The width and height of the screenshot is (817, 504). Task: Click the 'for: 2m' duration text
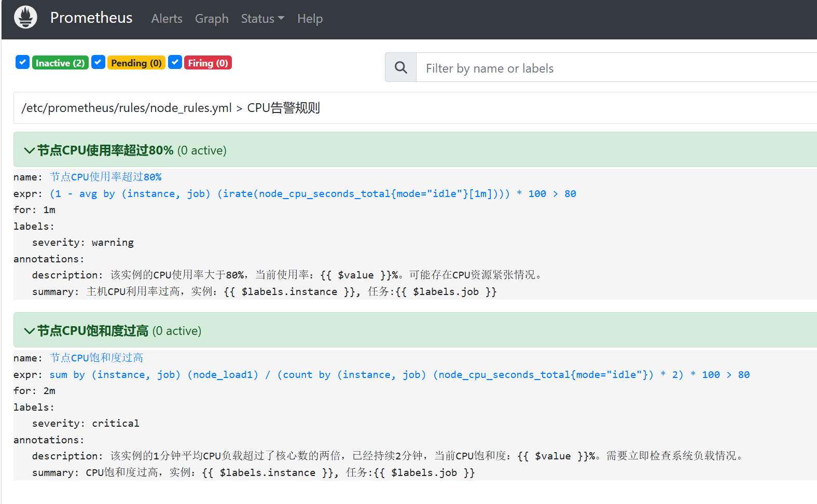coord(34,390)
